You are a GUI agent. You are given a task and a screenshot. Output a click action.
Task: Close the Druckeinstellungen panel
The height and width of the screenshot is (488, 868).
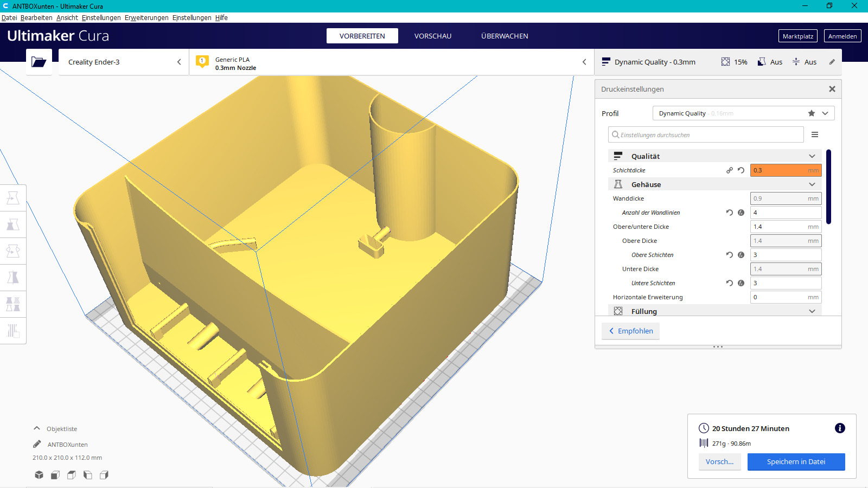pos(832,89)
